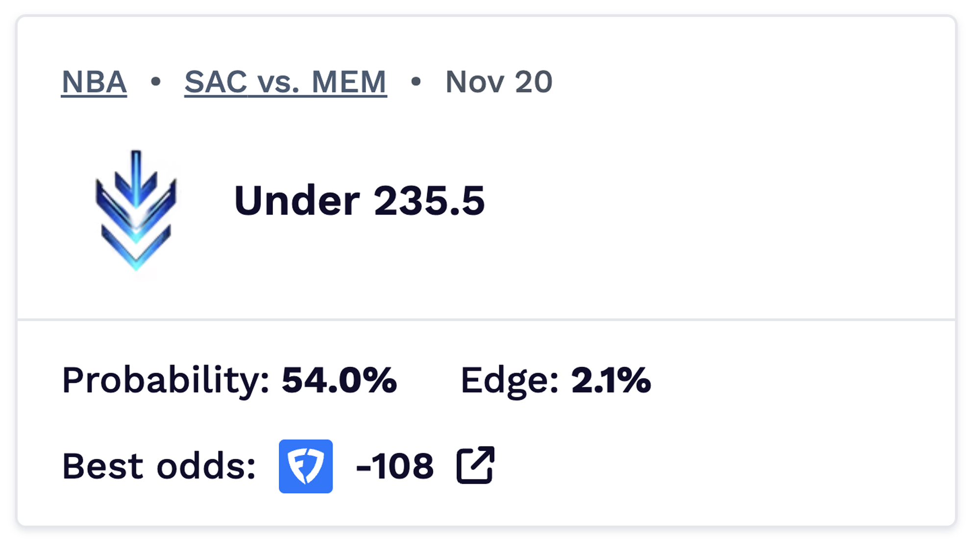Click the 54.0% probability value

tap(339, 380)
